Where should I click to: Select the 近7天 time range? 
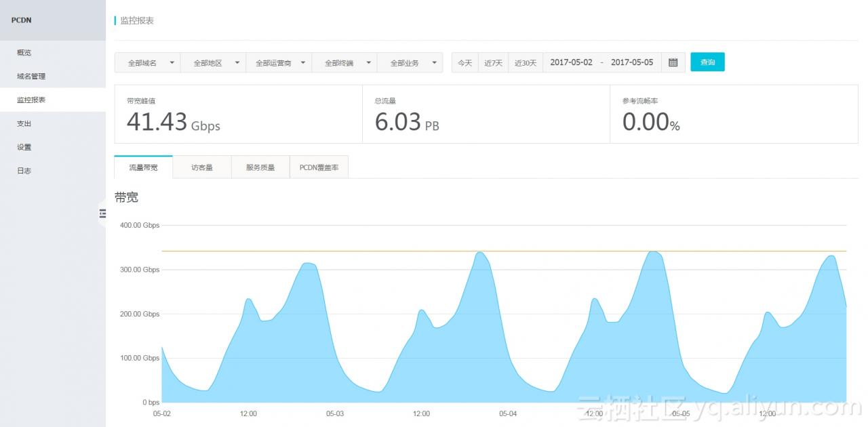click(493, 62)
